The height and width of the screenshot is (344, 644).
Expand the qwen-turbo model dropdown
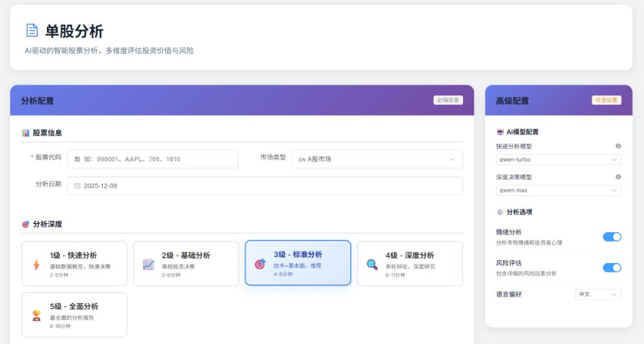click(x=558, y=159)
